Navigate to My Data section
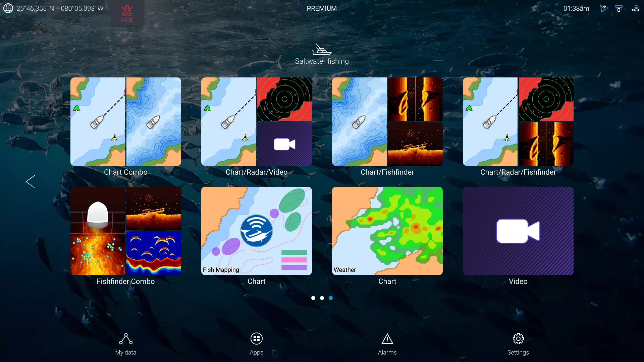 point(126,344)
